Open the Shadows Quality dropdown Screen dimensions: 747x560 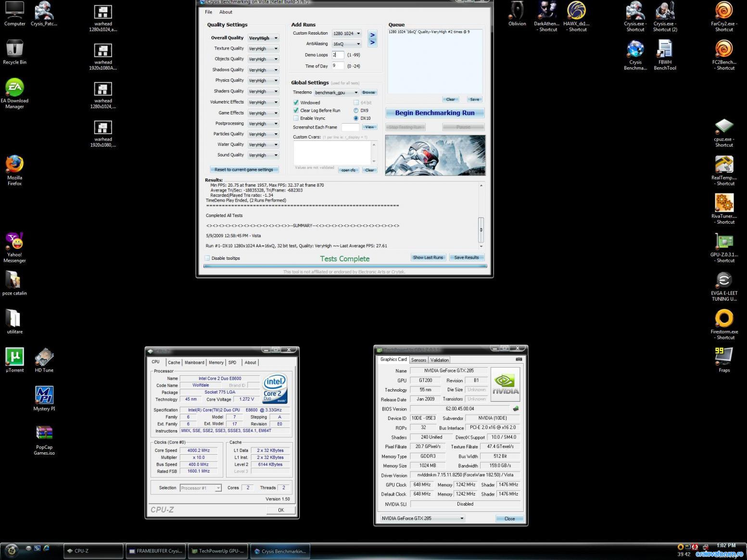pos(263,70)
